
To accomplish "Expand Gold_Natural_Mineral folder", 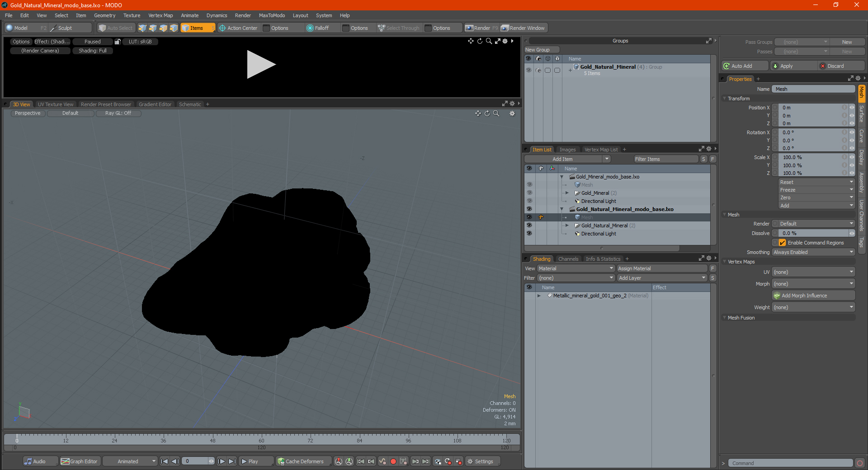I will click(567, 225).
